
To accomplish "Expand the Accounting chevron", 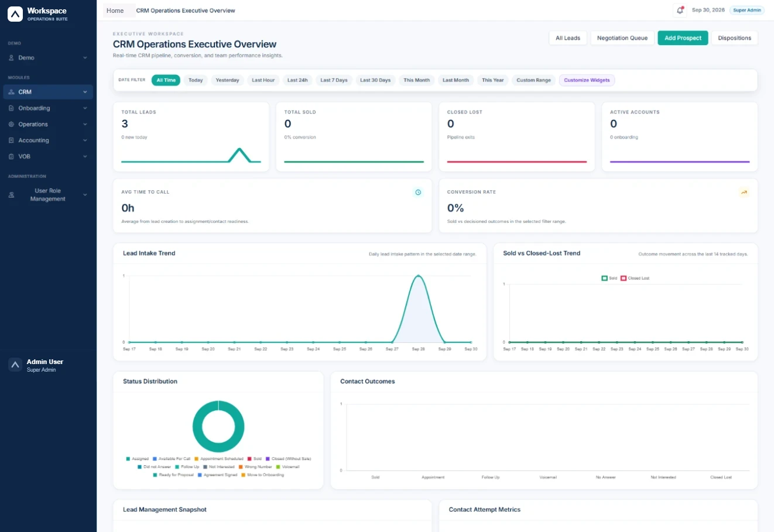I will [85, 140].
